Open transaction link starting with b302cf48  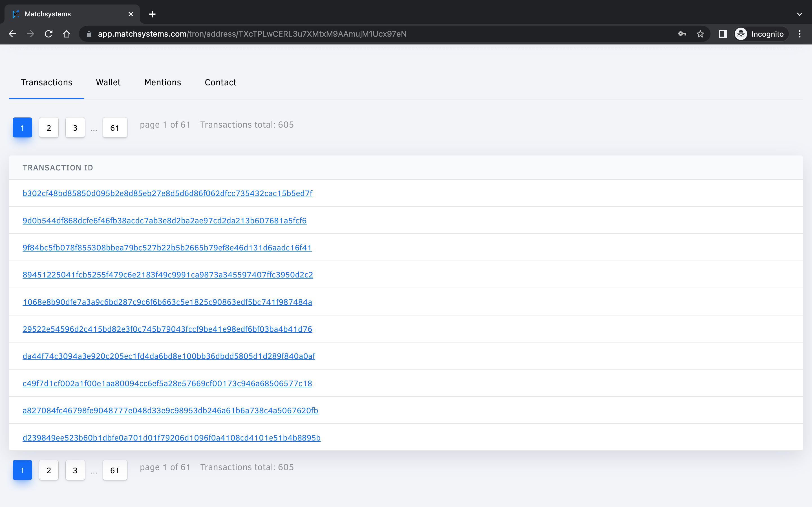(167, 194)
